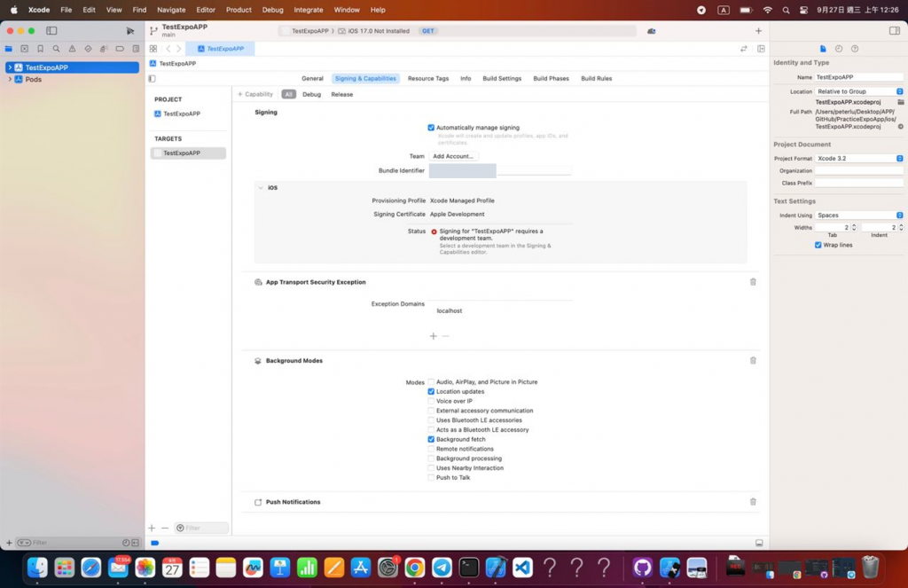
Task: Toggle the inspector panel on right
Action: click(x=894, y=31)
